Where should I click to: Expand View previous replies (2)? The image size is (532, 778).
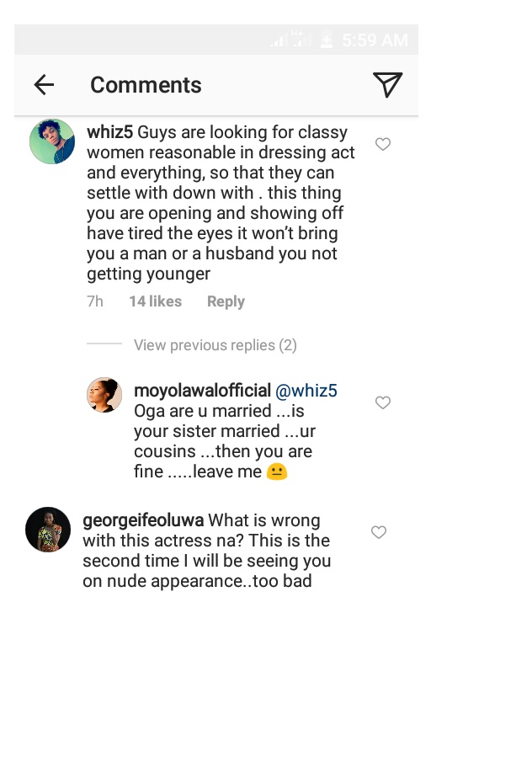(x=215, y=345)
